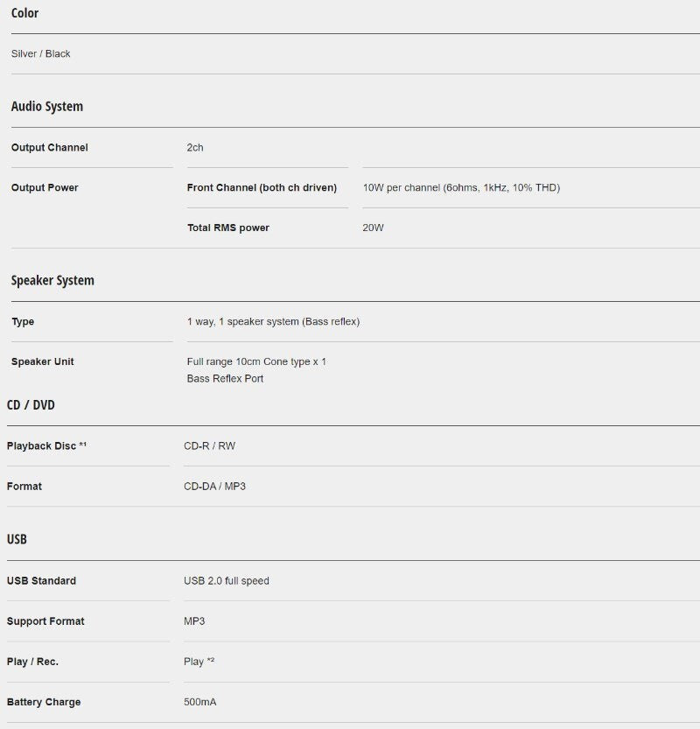Click the Play / Rec. label
Screen dimensions: 700x729
tap(32, 662)
